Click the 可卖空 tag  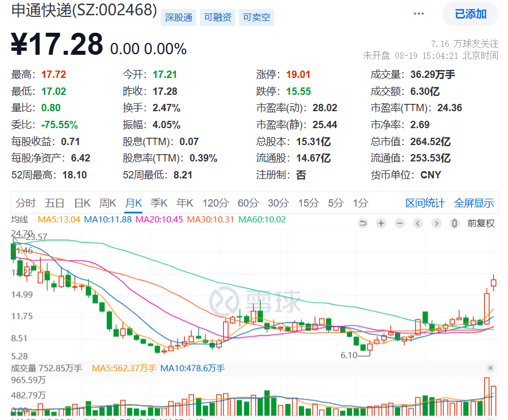(257, 17)
